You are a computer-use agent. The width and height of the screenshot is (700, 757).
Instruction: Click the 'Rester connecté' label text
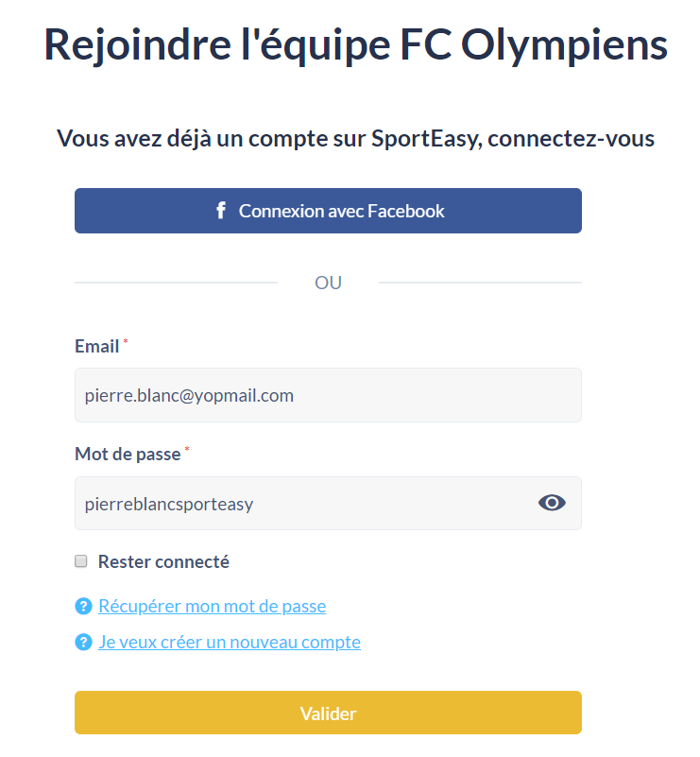(x=163, y=562)
